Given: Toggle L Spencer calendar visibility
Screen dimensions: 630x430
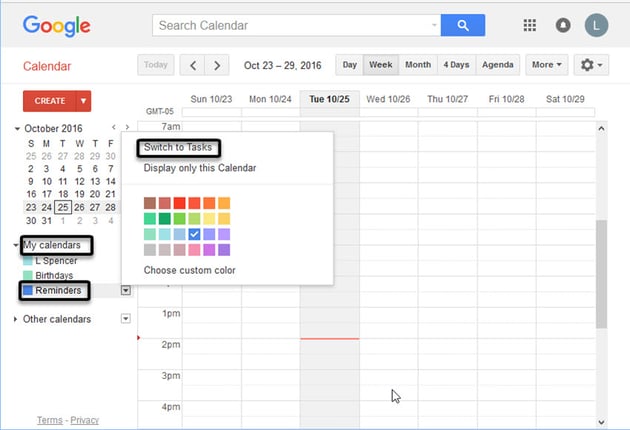Looking at the screenshot, I should [28, 261].
